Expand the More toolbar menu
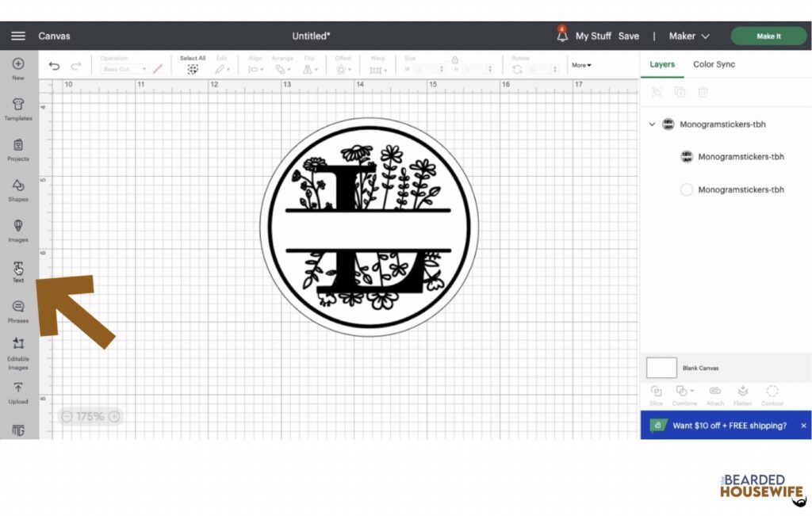This screenshot has width=812, height=516. pyautogui.click(x=581, y=65)
